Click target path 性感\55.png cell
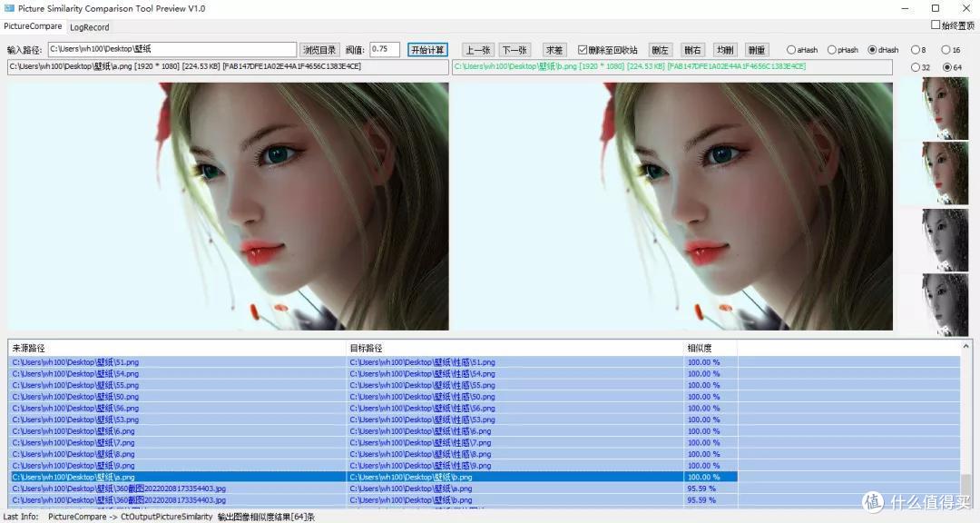 [515, 385]
